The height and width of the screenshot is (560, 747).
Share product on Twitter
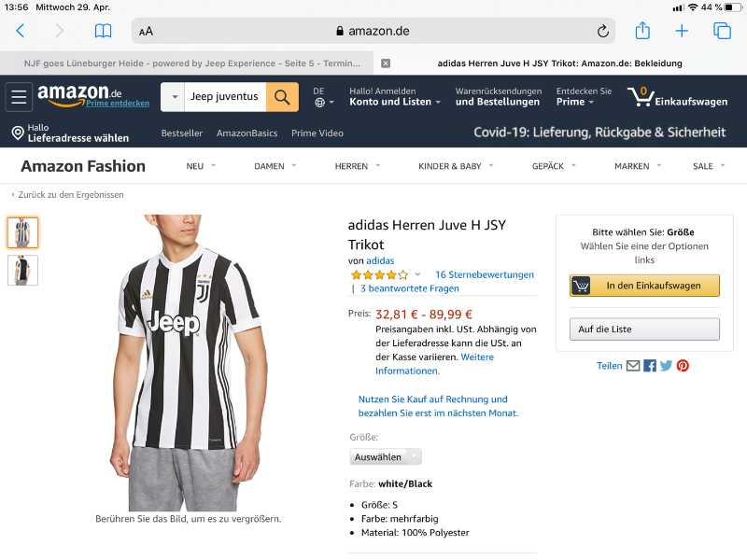click(x=666, y=366)
